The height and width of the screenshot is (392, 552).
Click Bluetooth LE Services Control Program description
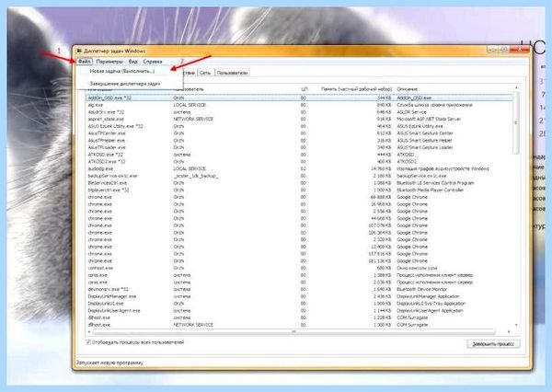tap(435, 183)
